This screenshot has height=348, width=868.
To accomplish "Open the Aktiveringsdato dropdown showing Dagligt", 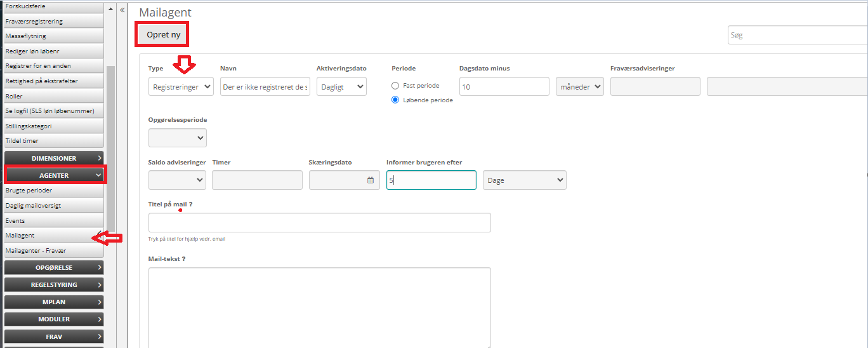I will click(x=341, y=87).
